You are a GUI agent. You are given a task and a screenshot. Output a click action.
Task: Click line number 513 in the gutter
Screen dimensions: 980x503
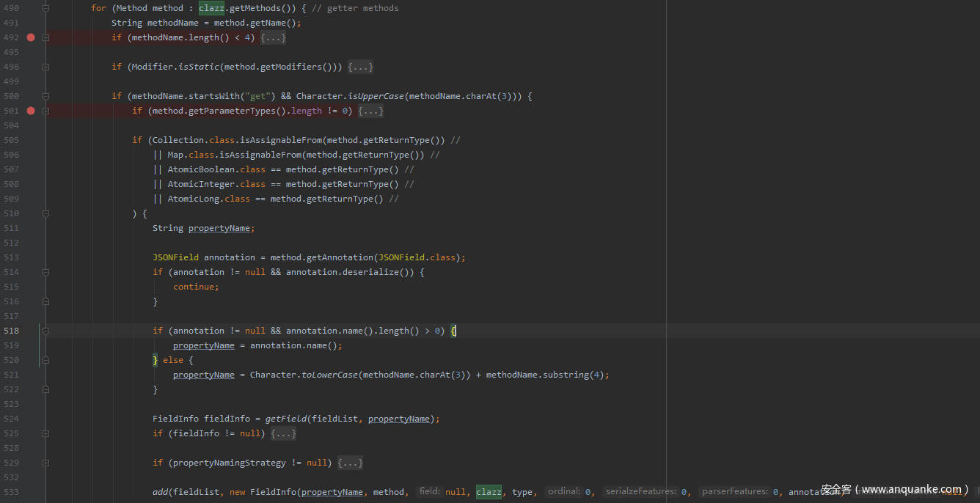click(x=11, y=257)
